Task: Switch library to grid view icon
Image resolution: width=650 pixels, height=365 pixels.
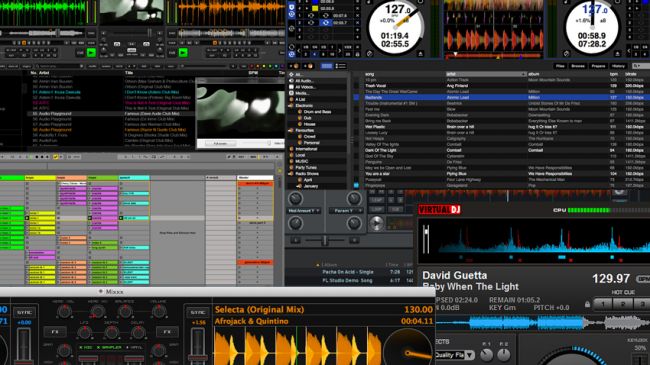Action: pos(327,66)
